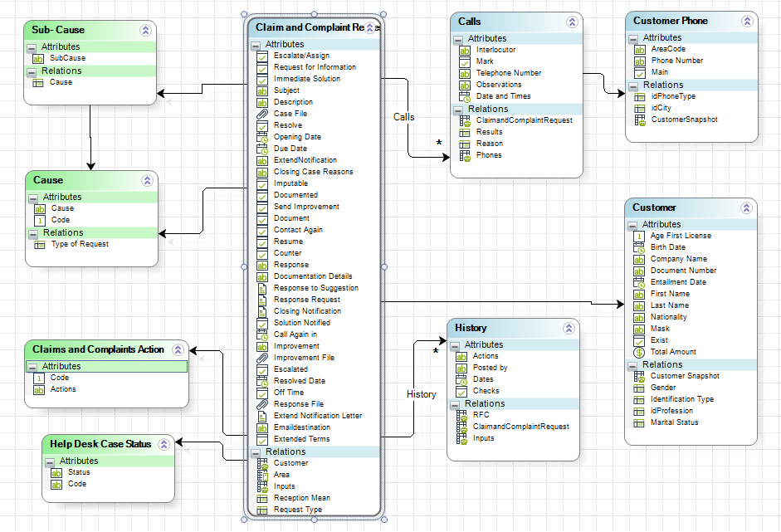Screen dimensions: 781x532
Task: Collapse the Sub-Cause entity with chevron
Action: 145,31
